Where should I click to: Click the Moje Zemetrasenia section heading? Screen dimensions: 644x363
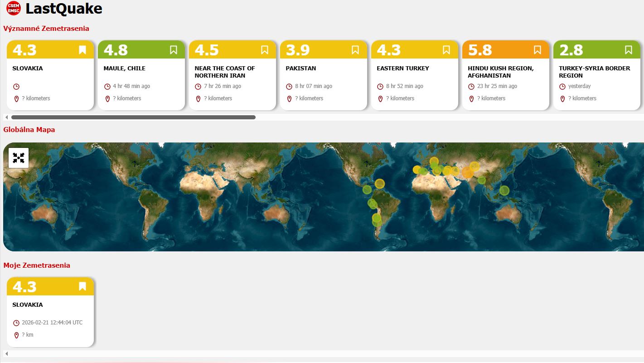coord(37,265)
